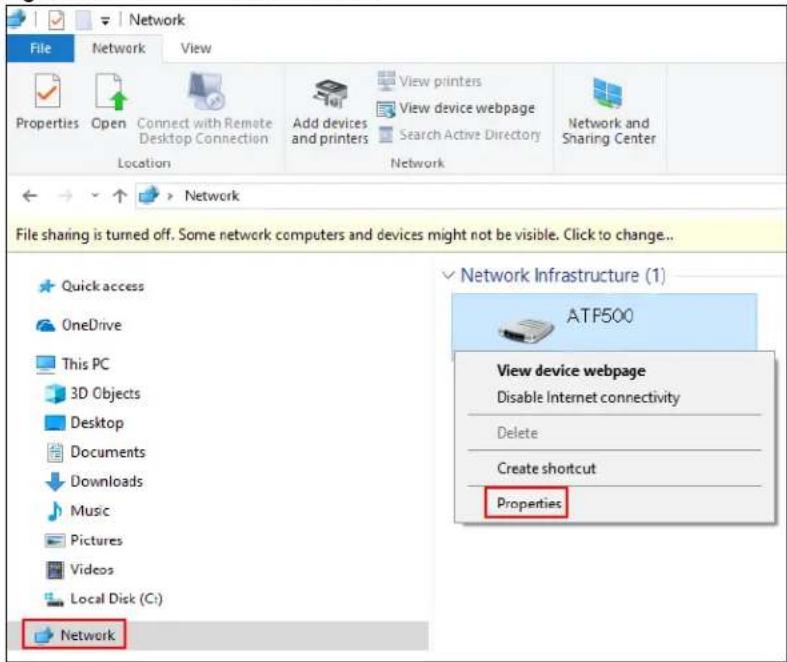This screenshot has height=662, width=787.
Task: Open the Desktop folder in sidebar
Action: [84, 423]
